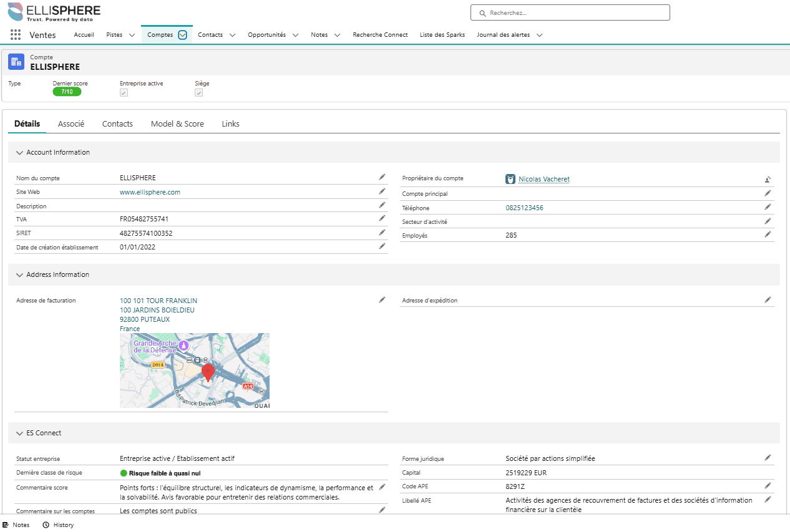Edit Date de création établissement pencil

pos(382,246)
